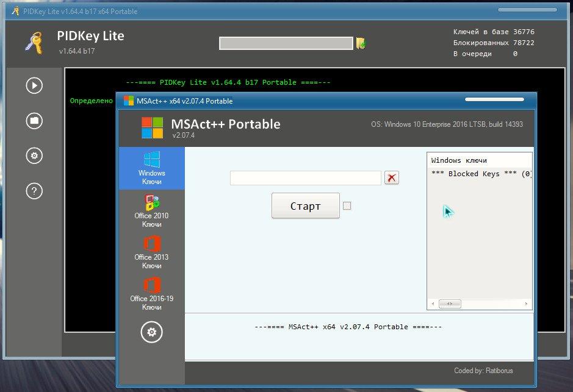This screenshot has width=573, height=392.
Task: Click the left arrow of keys list scrollbar
Action: click(x=432, y=304)
